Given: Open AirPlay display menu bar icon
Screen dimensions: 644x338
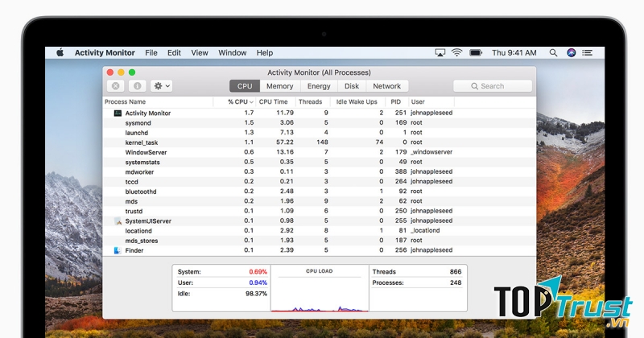Looking at the screenshot, I should [440, 52].
